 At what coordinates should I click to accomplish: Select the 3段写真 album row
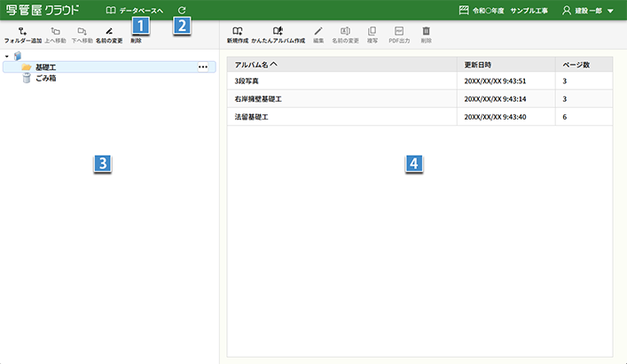point(419,81)
